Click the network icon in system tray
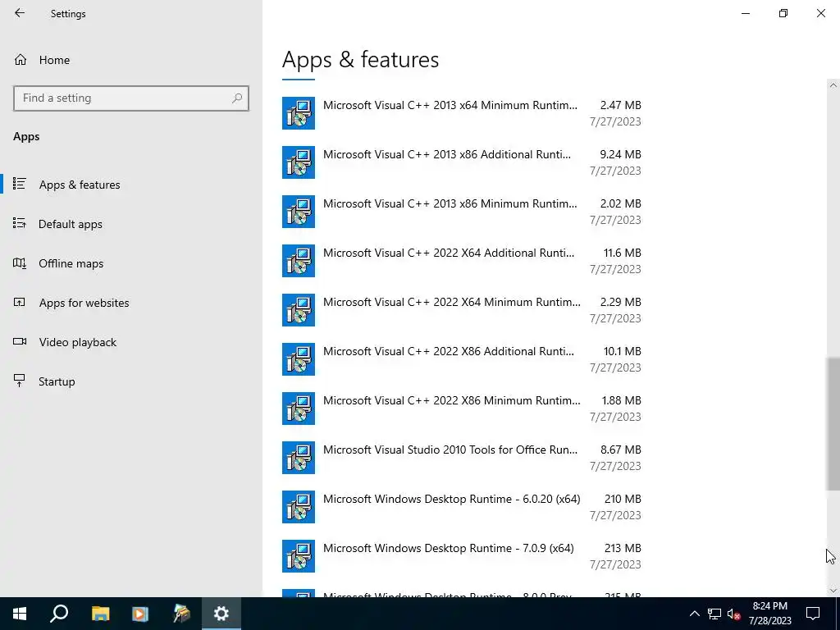The width and height of the screenshot is (840, 630). coord(714,614)
